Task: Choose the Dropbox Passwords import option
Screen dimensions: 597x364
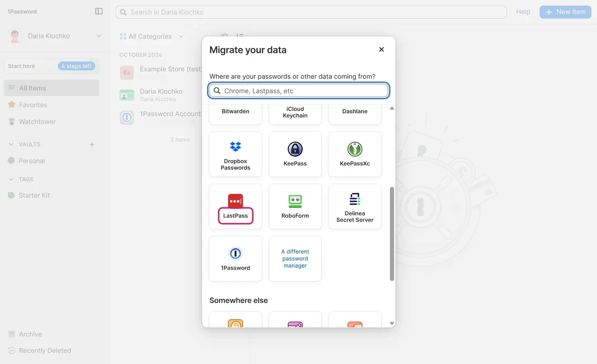Action: coord(236,154)
